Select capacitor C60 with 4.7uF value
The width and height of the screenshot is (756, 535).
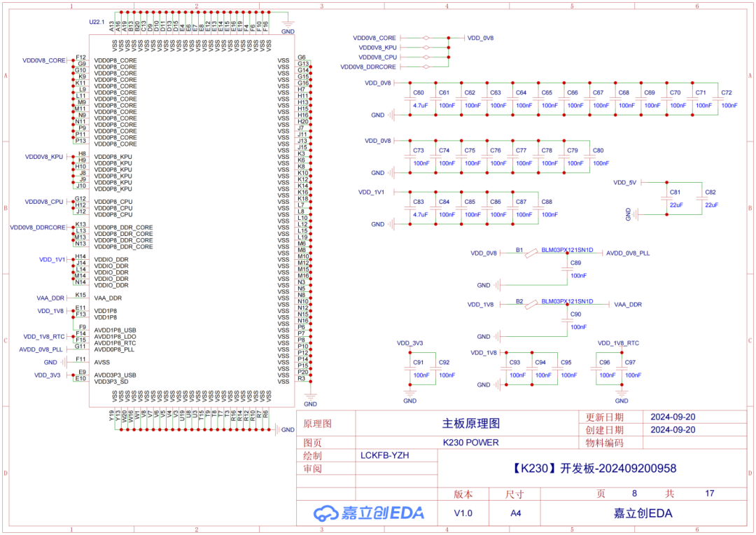click(x=409, y=98)
